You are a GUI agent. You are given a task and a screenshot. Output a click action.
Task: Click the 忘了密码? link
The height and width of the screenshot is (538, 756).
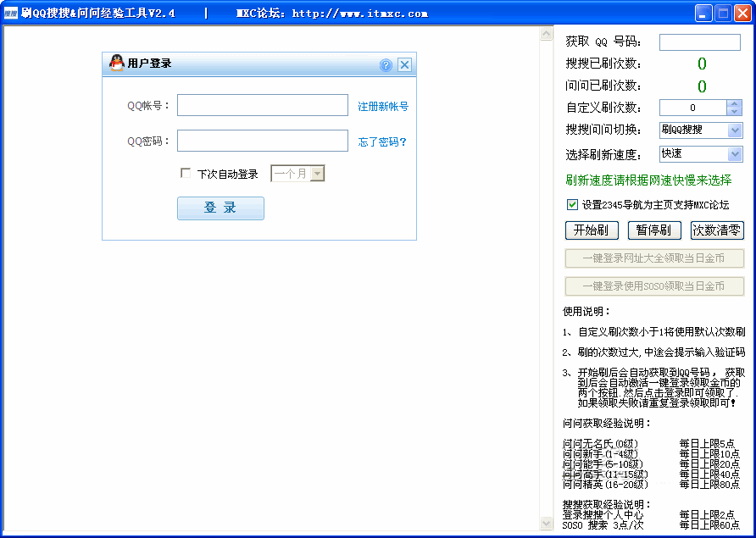382,142
